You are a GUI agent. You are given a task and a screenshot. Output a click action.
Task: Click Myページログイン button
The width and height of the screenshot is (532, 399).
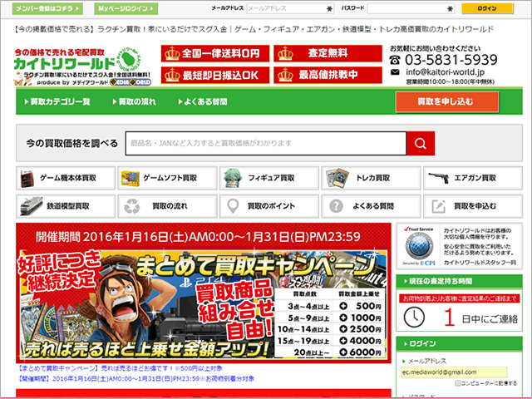pos(126,8)
